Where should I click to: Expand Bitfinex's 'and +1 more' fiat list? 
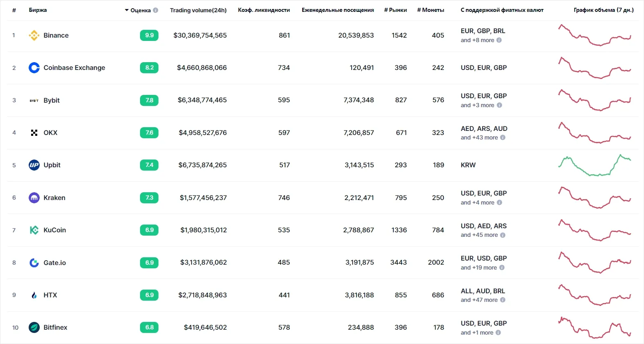[x=477, y=333]
